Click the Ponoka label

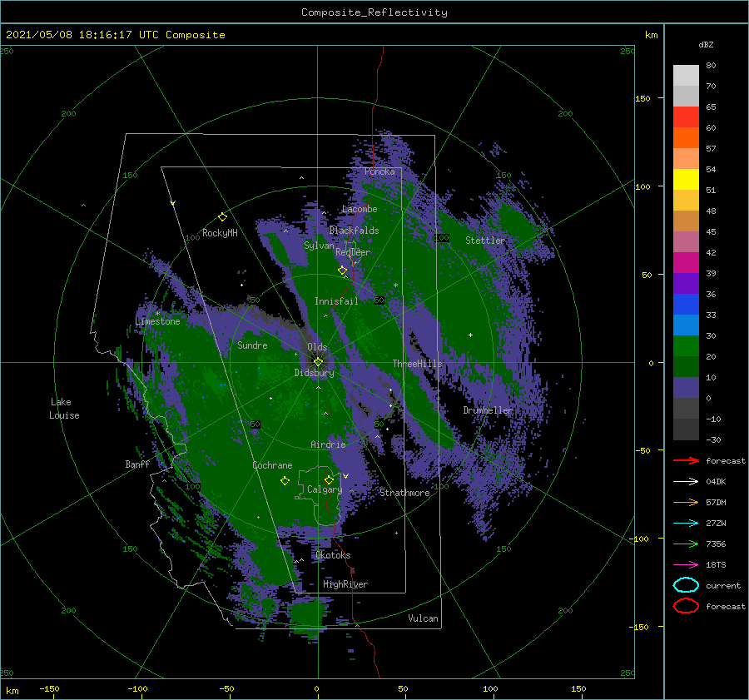(379, 171)
